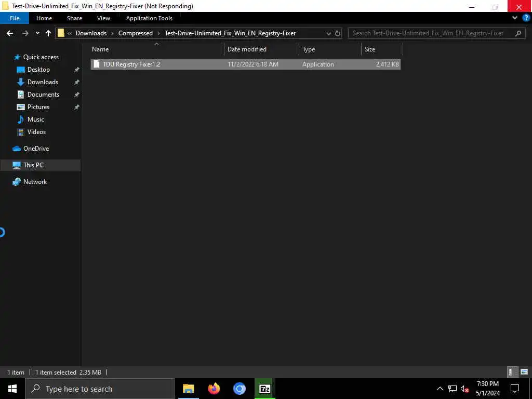Switch to large icons view layout
Screen dimensions: 532x399
click(x=524, y=372)
